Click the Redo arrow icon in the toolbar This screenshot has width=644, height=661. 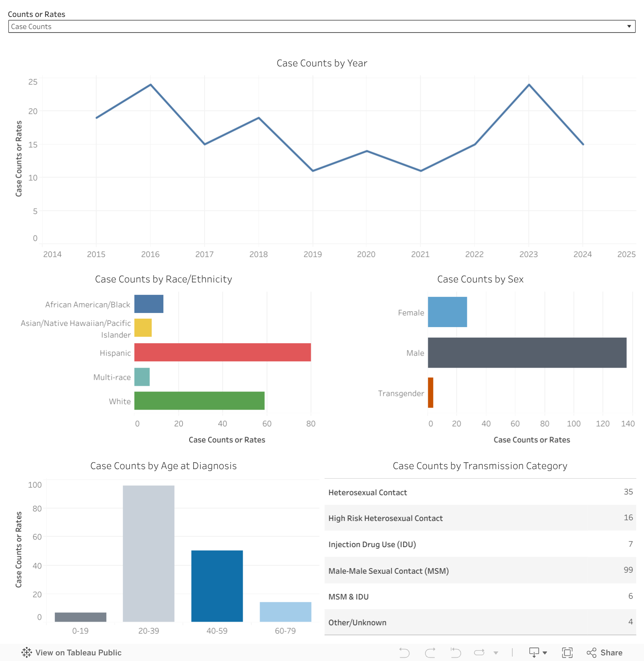[430, 653]
